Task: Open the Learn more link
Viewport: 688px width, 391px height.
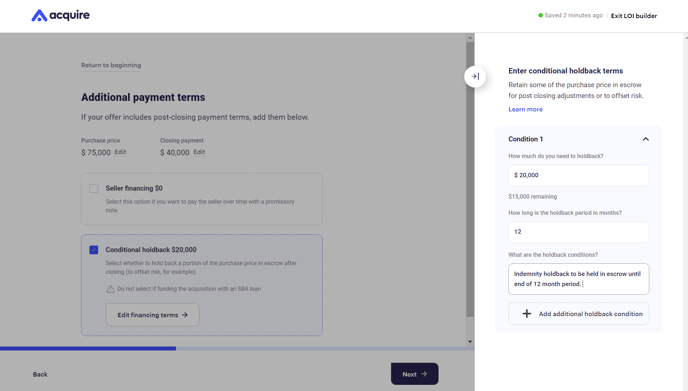Action: pos(525,109)
